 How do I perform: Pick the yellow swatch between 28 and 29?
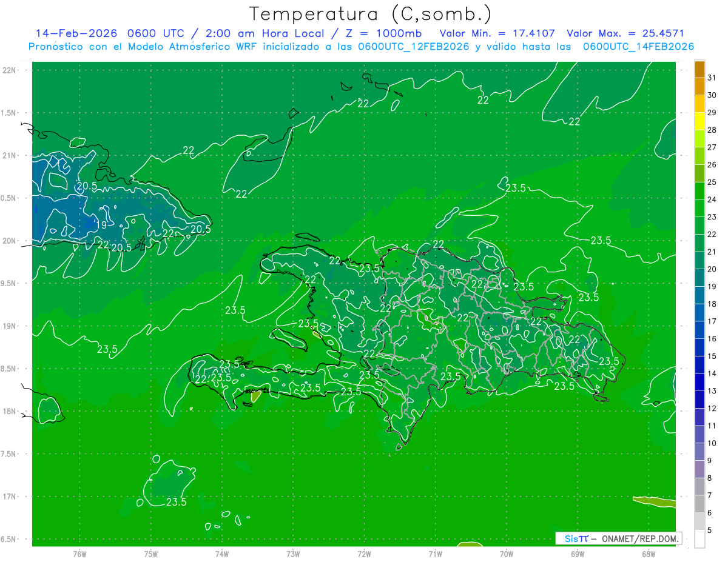click(x=699, y=121)
